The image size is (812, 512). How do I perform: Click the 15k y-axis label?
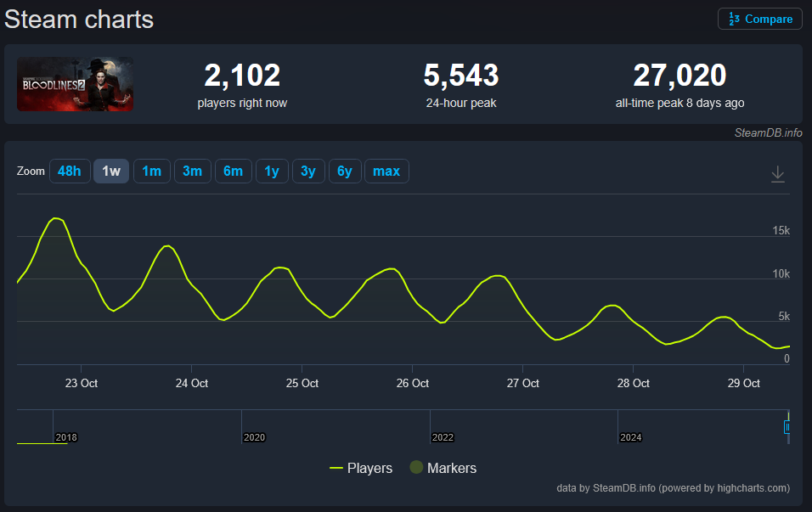tap(781, 231)
